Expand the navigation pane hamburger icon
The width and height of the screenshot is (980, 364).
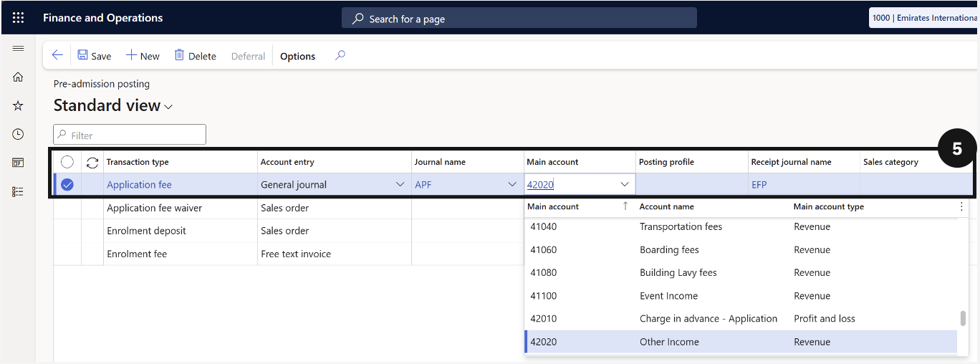18,49
